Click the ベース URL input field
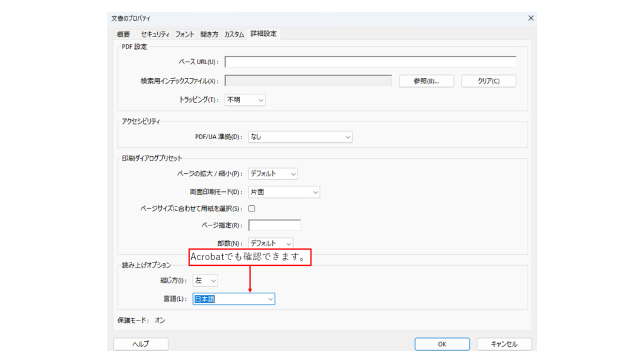 click(370, 62)
